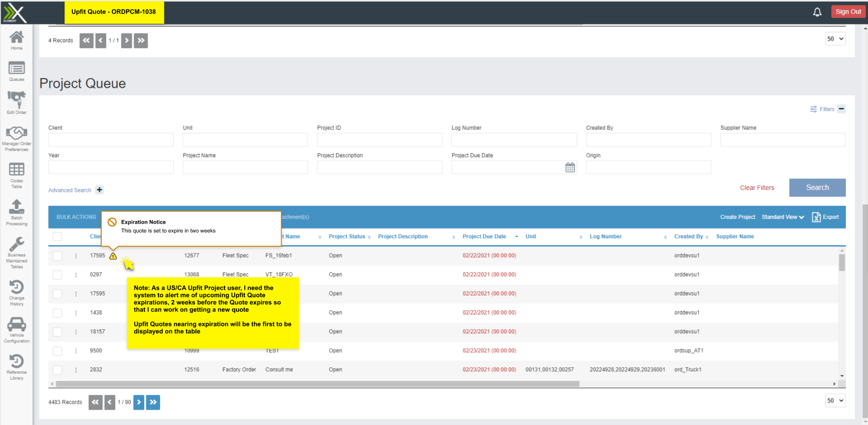Screen dimensions: 868x425
Task: Check the box for client 9500 row
Action: 57,351
